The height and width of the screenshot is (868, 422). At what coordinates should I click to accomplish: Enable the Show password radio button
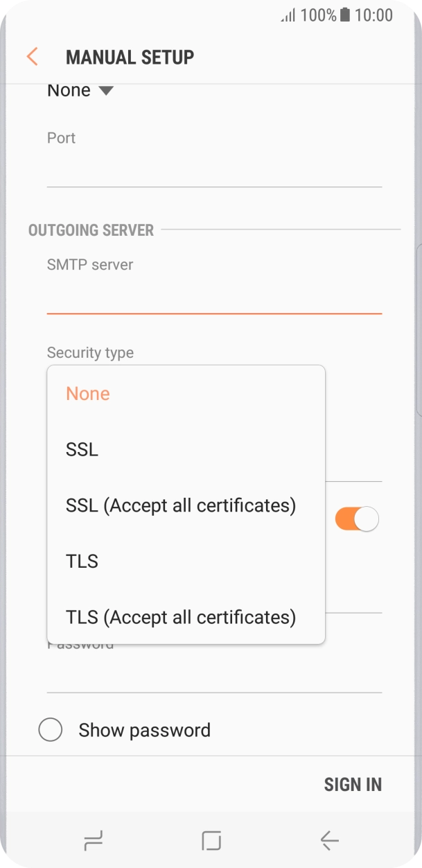tap(51, 730)
